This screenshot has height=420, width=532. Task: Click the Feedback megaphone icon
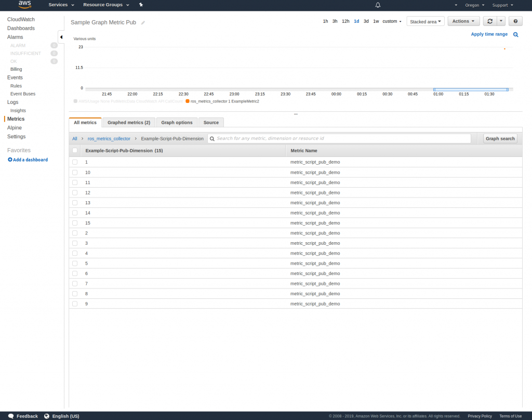(x=11, y=416)
